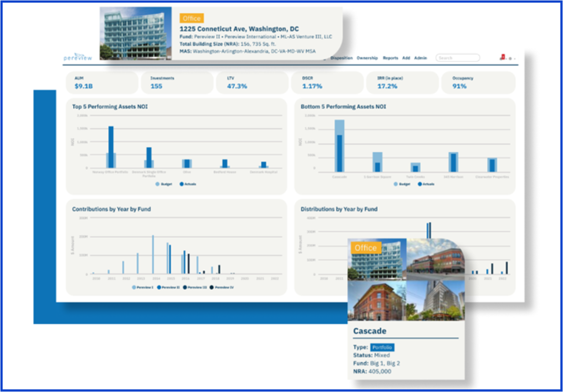Toggle Actuals legend in Bottom 5 chart
Screen dimensions: 563x392
tap(426, 184)
